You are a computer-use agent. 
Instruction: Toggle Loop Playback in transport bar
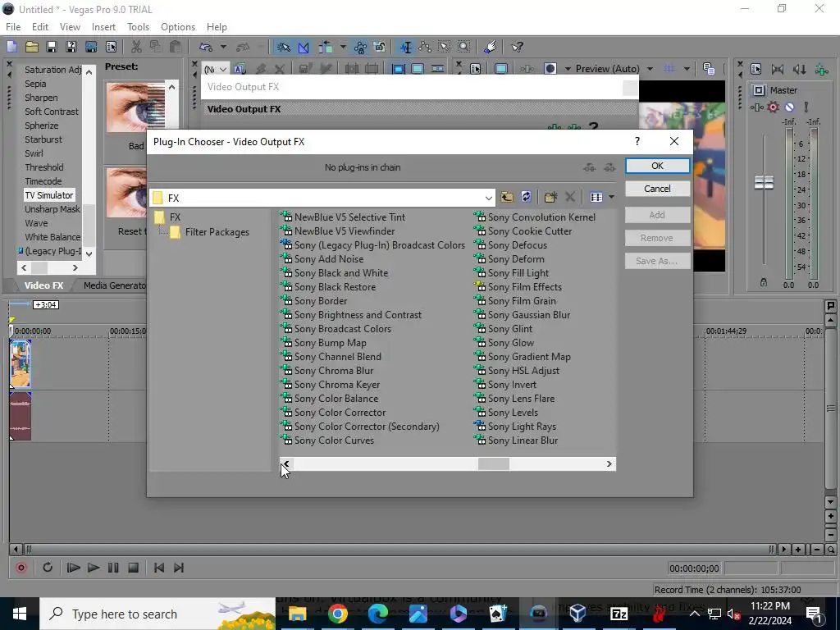point(47,568)
